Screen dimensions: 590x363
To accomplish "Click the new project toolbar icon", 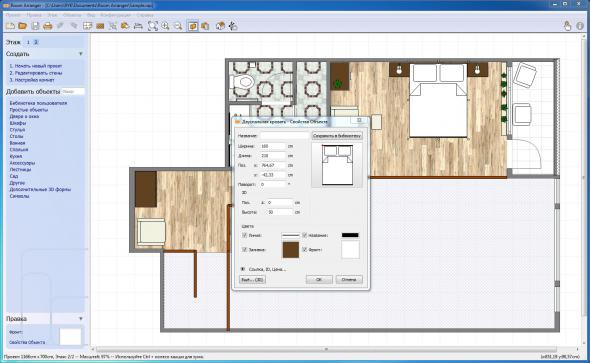I will point(10,26).
